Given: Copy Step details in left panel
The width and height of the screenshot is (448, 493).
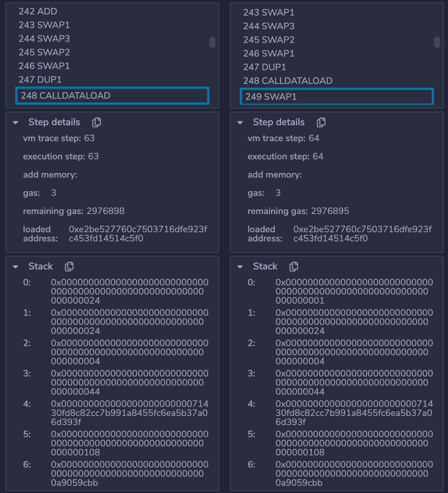Looking at the screenshot, I should point(97,122).
